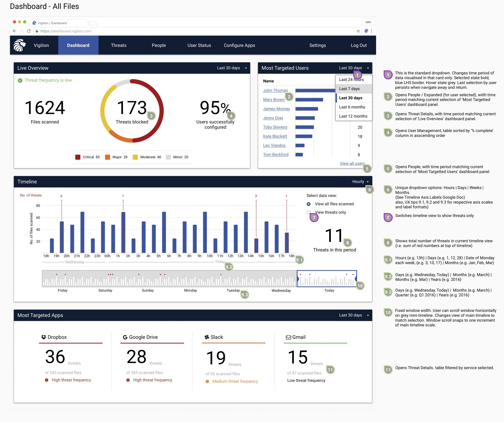Viewport: 504px width, 422px height.
Task: Open John Thomas's user profile link
Action: (x=276, y=90)
